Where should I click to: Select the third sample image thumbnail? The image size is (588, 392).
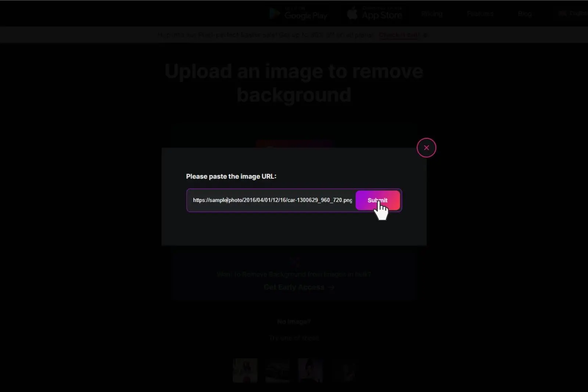pos(311,370)
